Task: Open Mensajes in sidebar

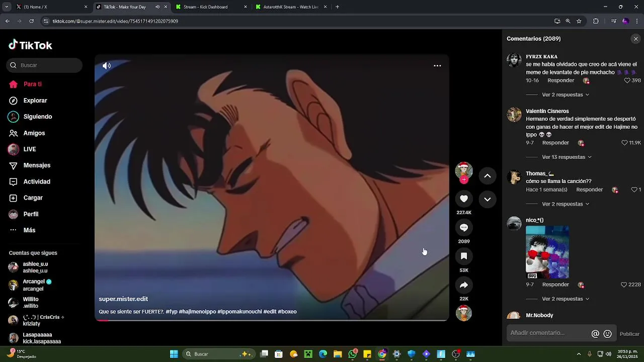Action: pos(37,165)
